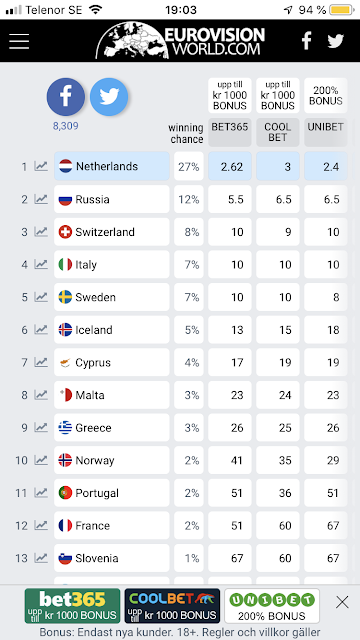
Task: Open the odds trend chart for Iceland
Action: coord(41,329)
